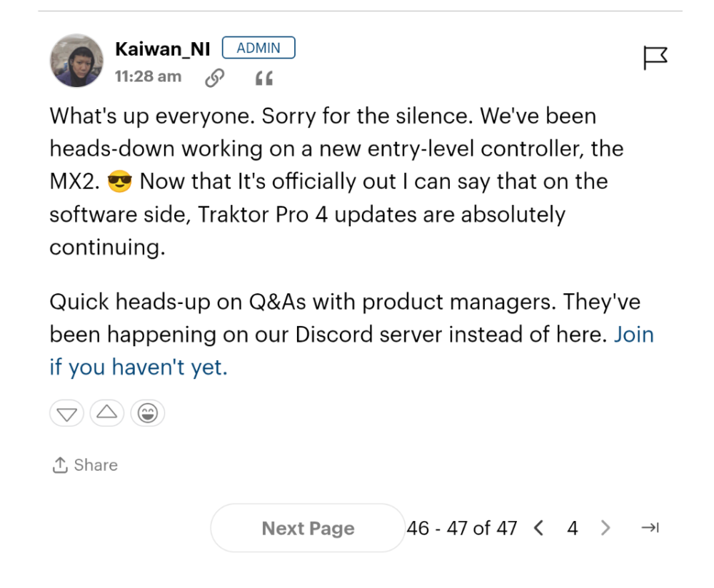Click the sunglasses emoji in the post
The image size is (714, 588).
tap(119, 182)
